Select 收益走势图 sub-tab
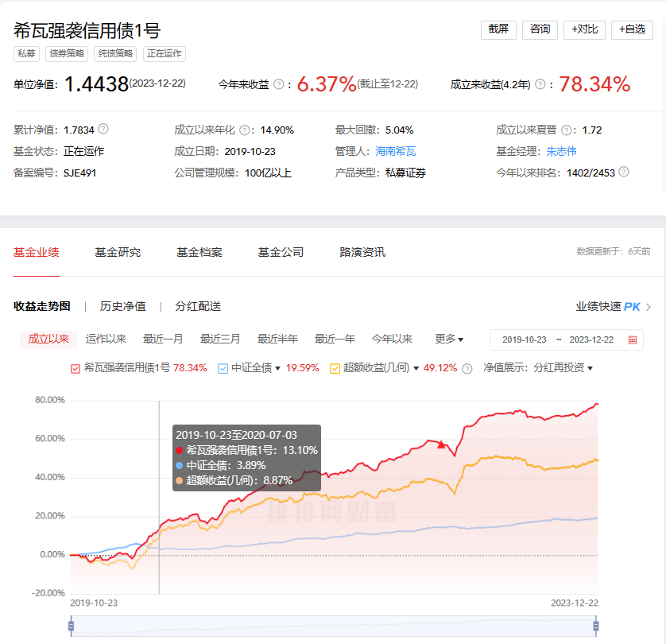666x644 pixels. pos(41,306)
